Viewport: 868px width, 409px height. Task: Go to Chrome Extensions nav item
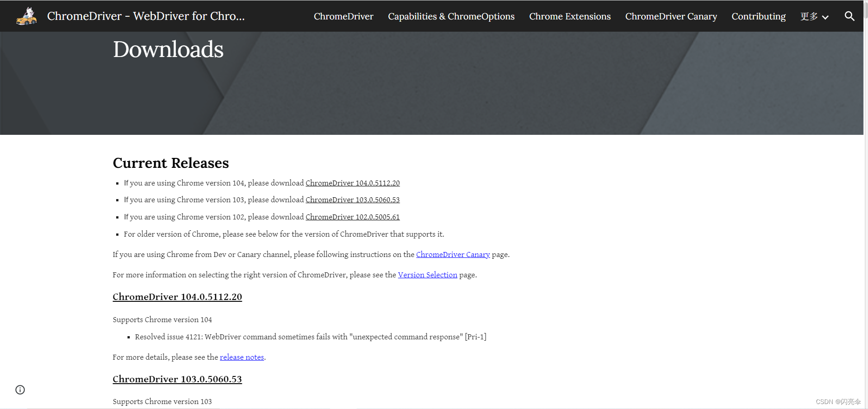pyautogui.click(x=570, y=16)
